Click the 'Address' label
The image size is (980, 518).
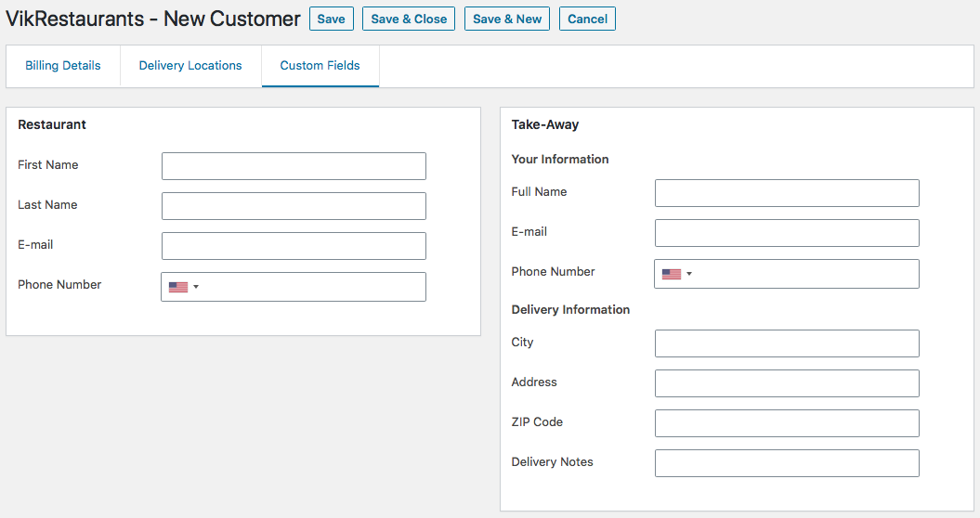click(x=534, y=382)
